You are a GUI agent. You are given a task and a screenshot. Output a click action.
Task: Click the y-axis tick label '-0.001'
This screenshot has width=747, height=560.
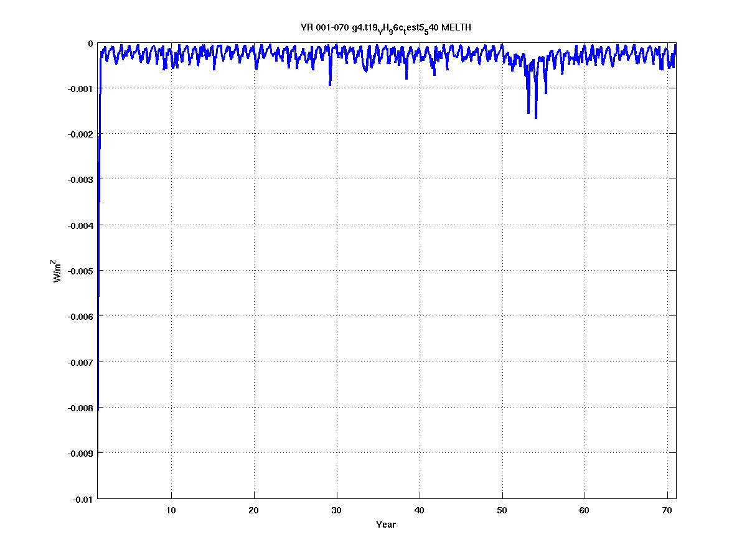81,89
